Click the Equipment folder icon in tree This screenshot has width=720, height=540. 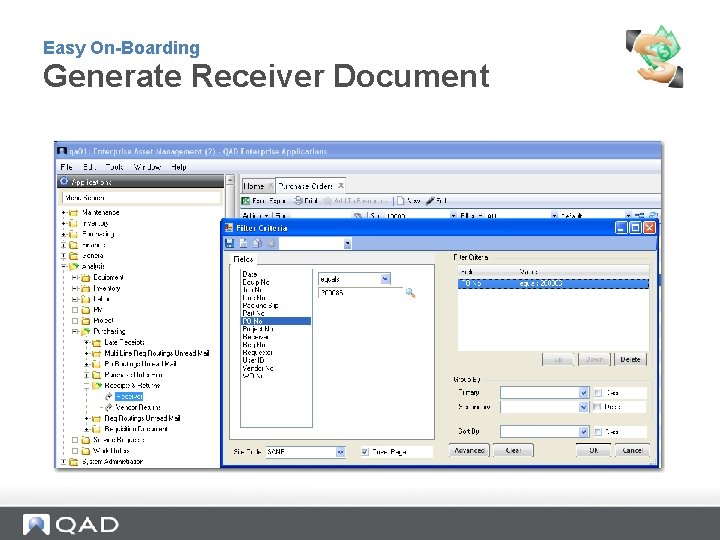pyautogui.click(x=85, y=277)
